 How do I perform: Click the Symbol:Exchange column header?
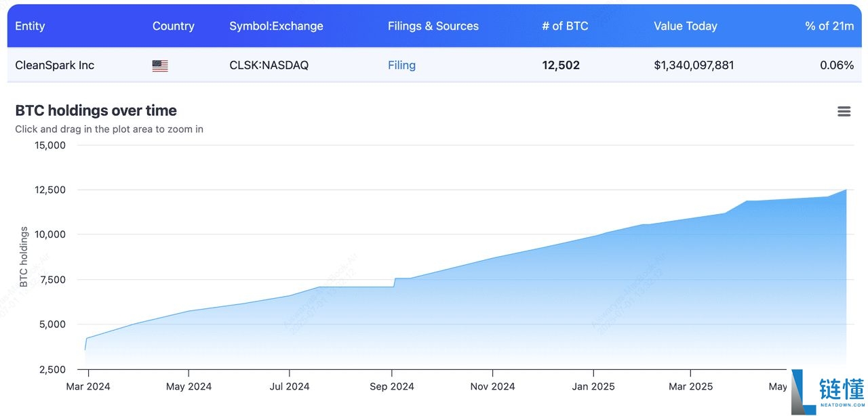coord(276,26)
